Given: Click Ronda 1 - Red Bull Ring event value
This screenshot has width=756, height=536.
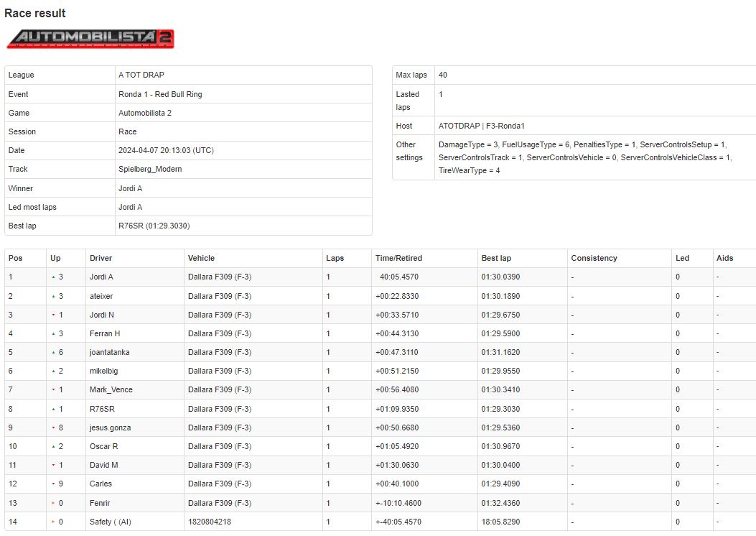Looking at the screenshot, I should [160, 94].
